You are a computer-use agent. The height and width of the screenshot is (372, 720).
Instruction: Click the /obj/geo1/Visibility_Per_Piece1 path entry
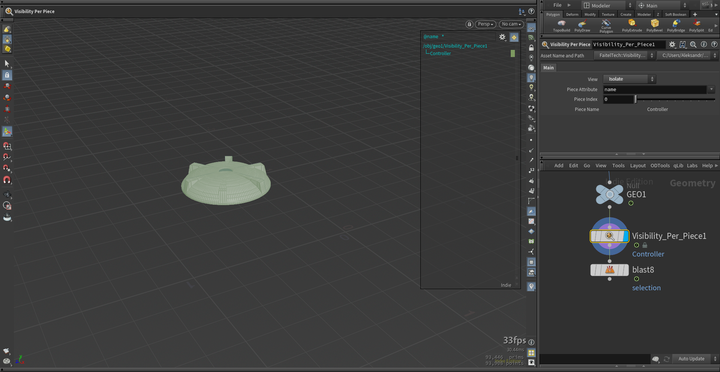pyautogui.click(x=455, y=46)
